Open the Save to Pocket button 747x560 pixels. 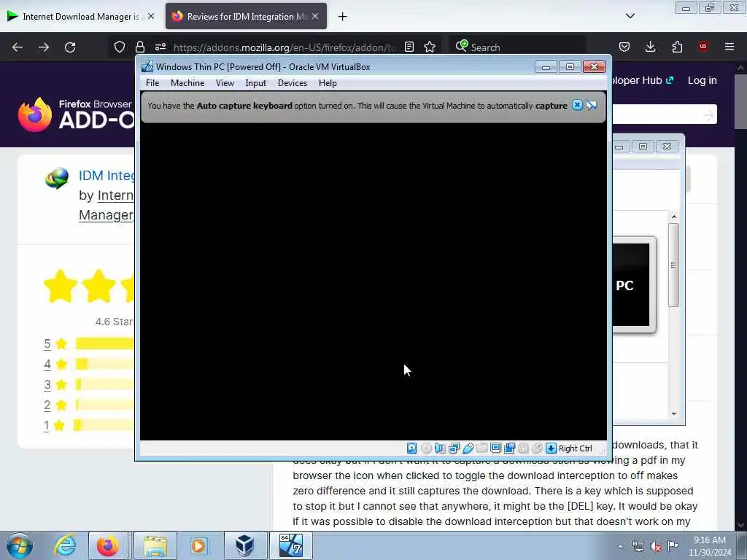point(624,47)
